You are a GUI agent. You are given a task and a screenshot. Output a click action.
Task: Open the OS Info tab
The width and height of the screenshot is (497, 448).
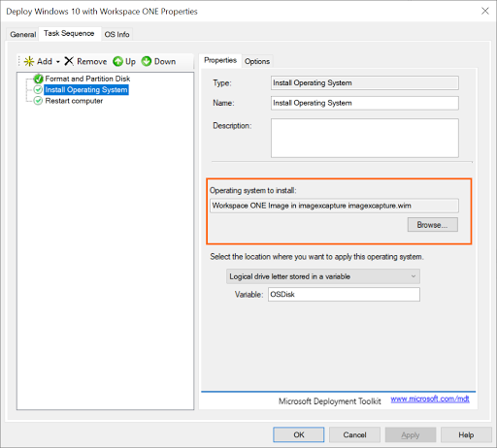click(x=116, y=34)
